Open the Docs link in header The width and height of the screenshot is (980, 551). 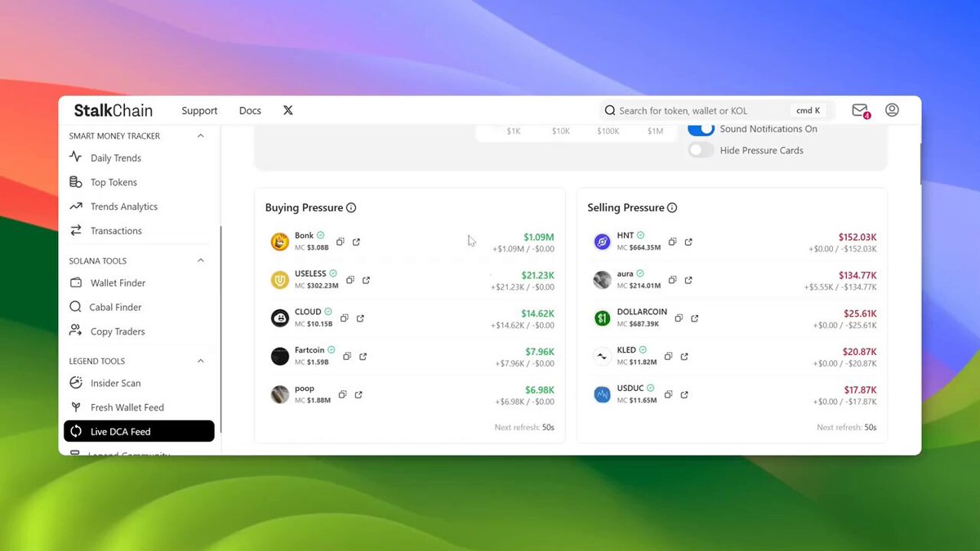coord(250,111)
